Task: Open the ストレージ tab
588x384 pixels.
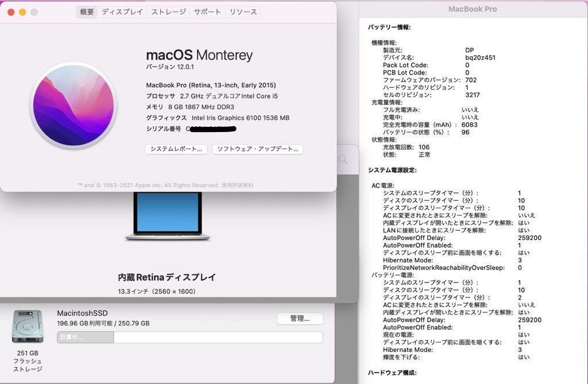Action: tap(169, 12)
